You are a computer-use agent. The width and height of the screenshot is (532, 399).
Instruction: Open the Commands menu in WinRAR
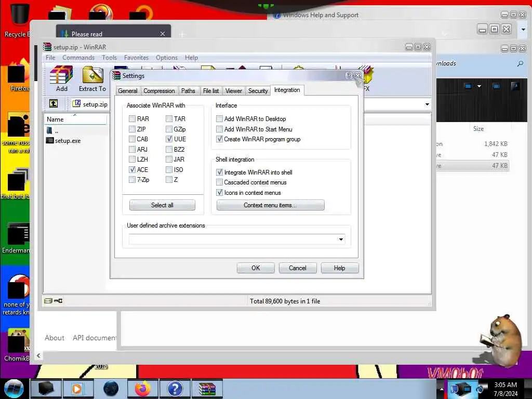[78, 58]
